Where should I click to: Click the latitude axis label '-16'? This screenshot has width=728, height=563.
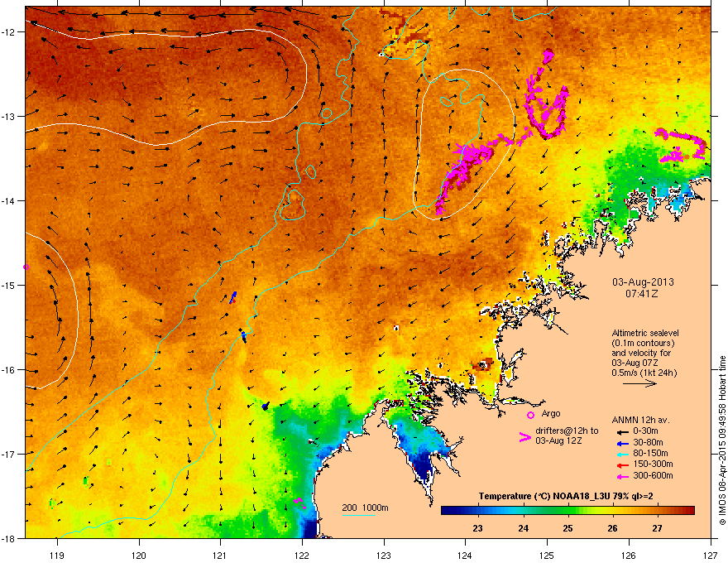click(x=8, y=370)
